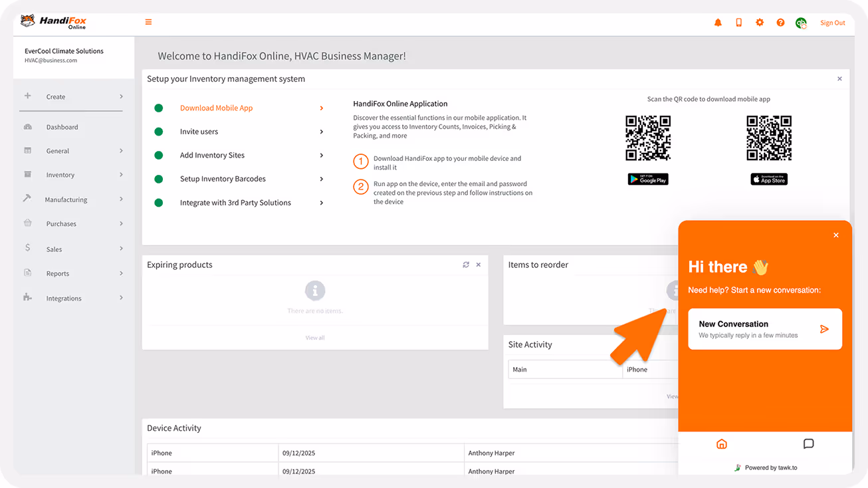The width and height of the screenshot is (868, 488).
Task: Click Reports label in sidebar
Action: pos(58,274)
